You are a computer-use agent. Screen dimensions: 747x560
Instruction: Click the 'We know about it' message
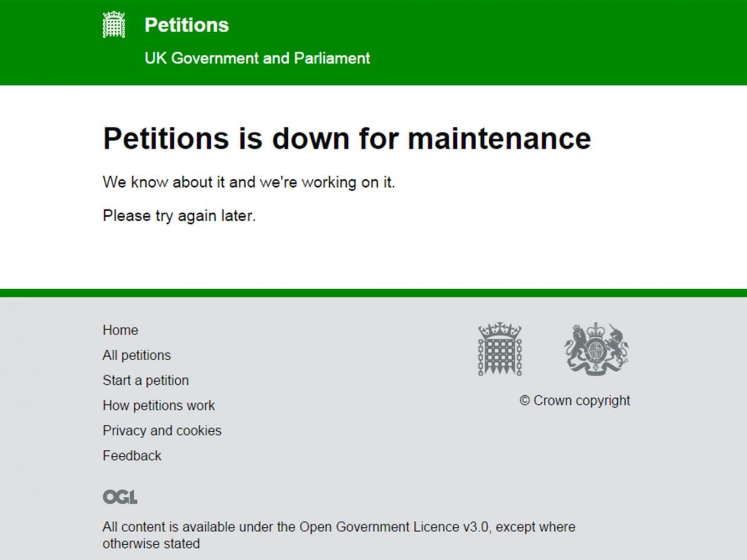[248, 182]
